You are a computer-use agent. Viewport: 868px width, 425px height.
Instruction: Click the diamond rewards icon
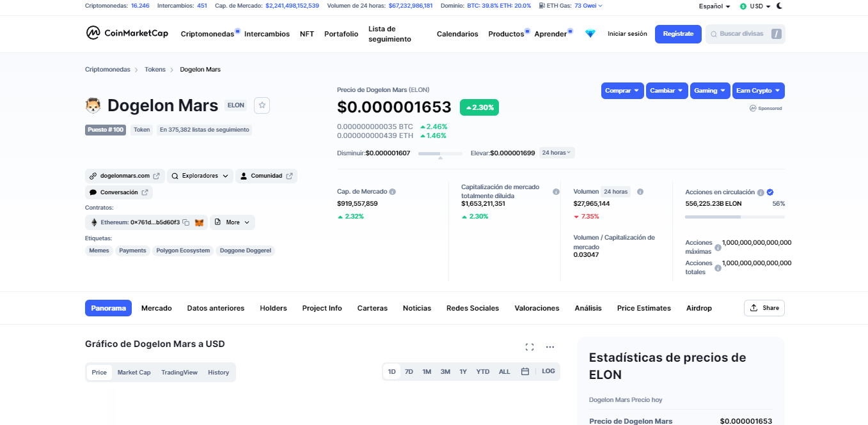click(x=590, y=34)
